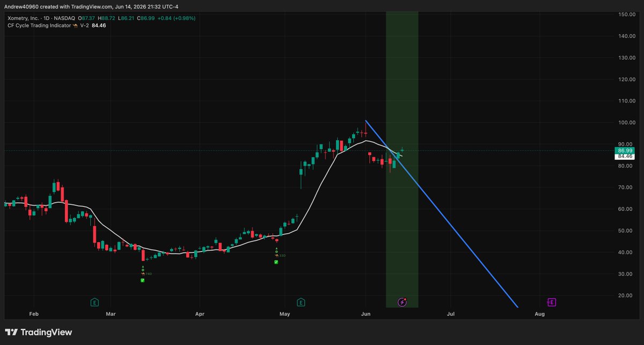This screenshot has width=644, height=345.
Task: Click the Apr label on time axis
Action: [200, 313]
